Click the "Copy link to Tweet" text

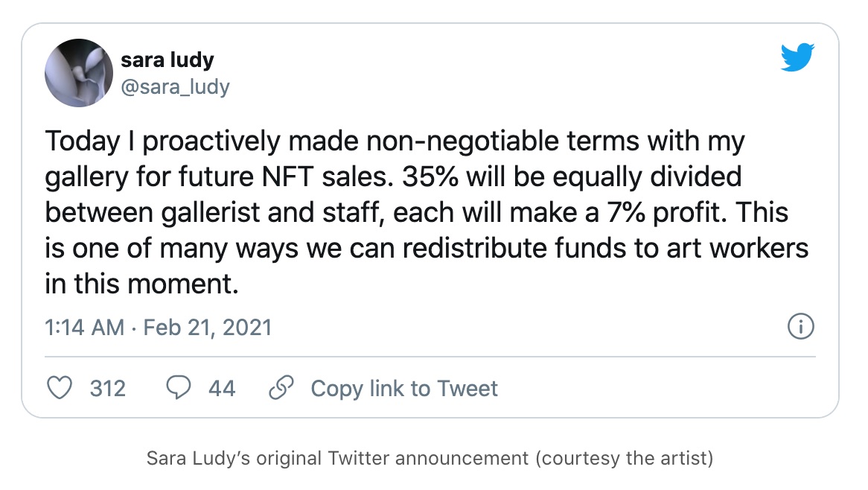[x=403, y=388]
